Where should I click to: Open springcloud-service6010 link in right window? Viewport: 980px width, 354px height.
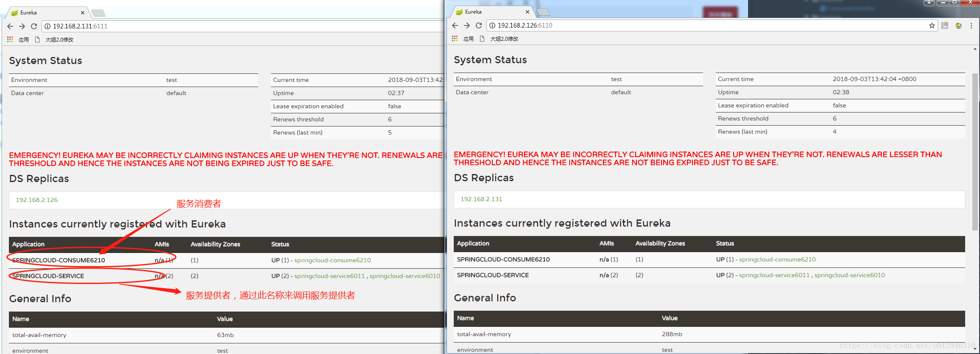(x=849, y=275)
